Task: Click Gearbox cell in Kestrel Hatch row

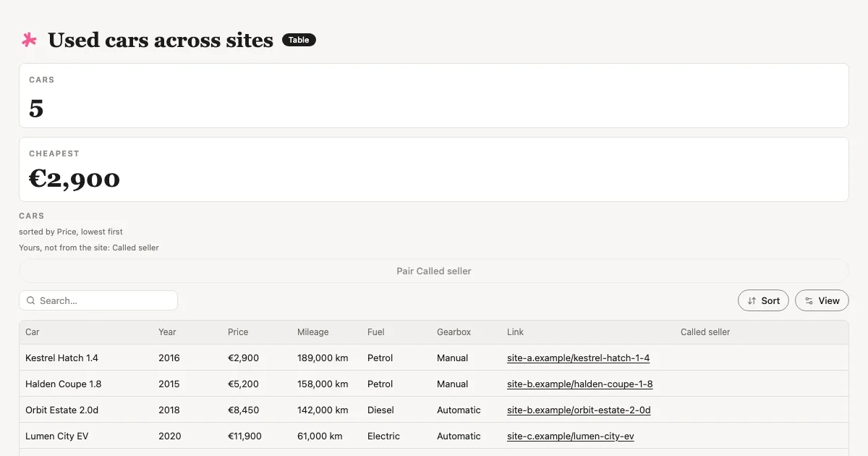Action: pos(452,358)
